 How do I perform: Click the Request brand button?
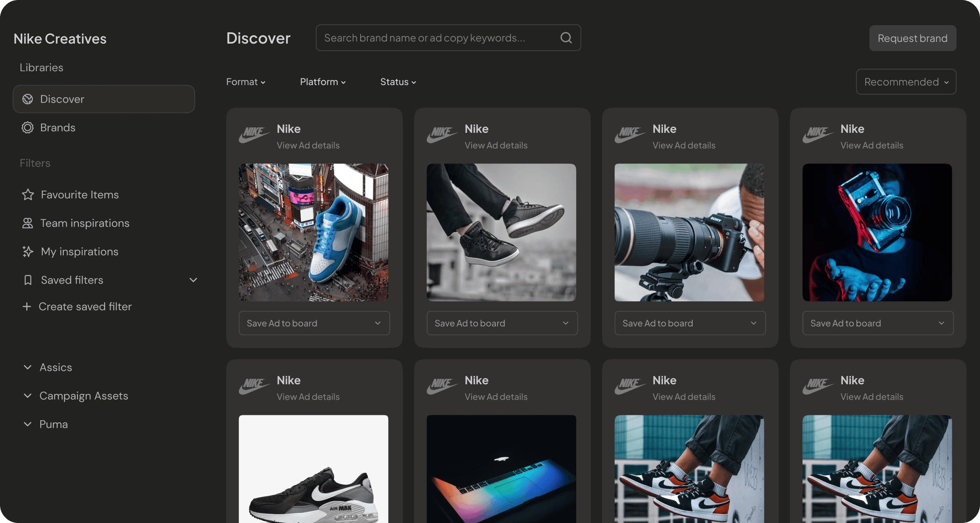point(913,38)
